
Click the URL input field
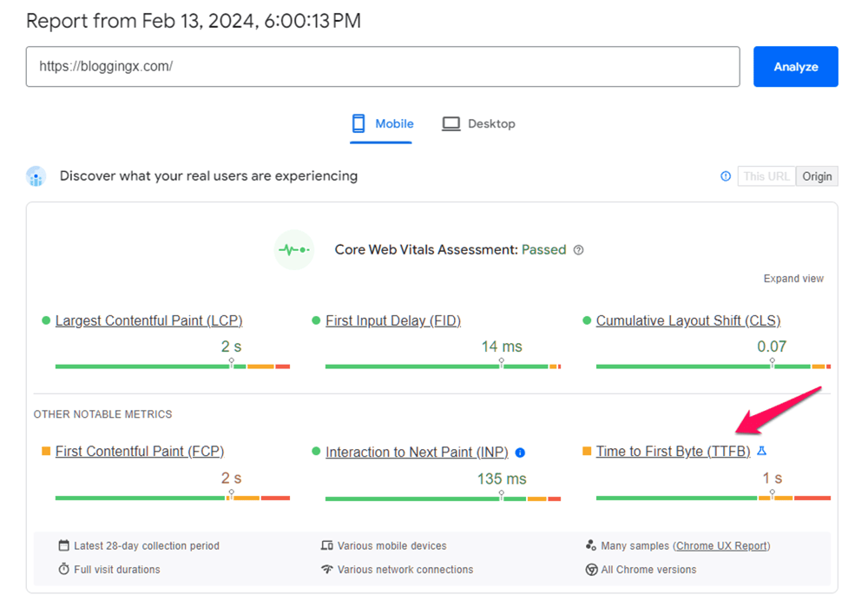pos(382,67)
